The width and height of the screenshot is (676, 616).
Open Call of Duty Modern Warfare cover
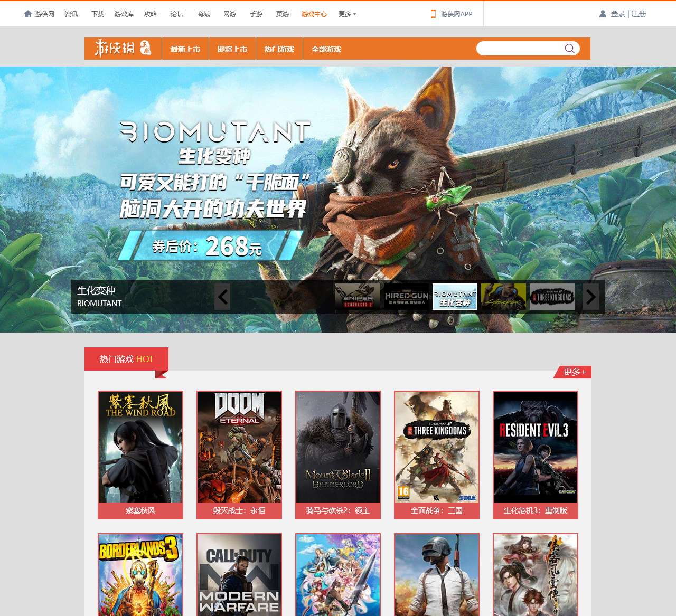(x=239, y=575)
